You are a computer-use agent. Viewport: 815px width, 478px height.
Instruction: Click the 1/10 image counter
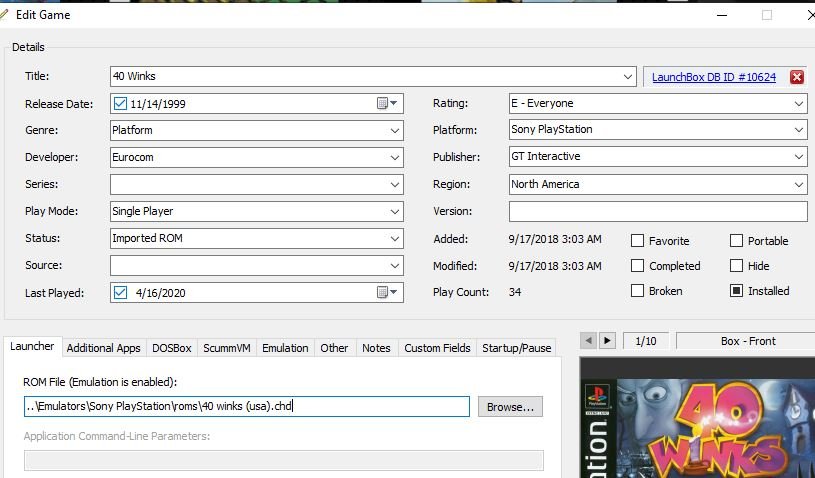tap(646, 341)
